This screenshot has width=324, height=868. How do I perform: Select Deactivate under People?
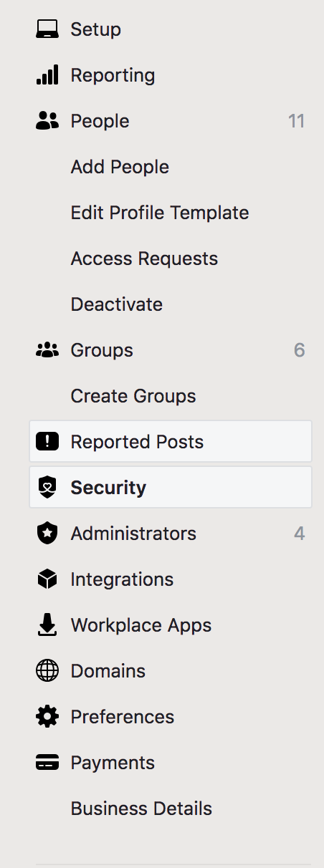point(117,304)
